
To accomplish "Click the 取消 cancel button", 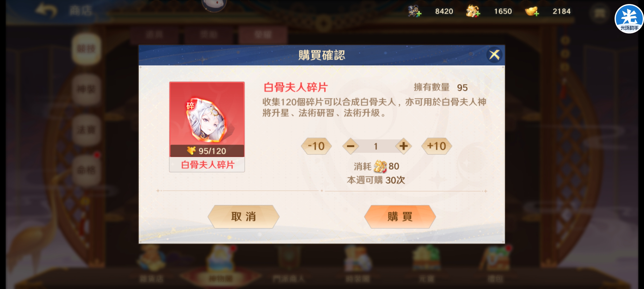I will coord(244,216).
